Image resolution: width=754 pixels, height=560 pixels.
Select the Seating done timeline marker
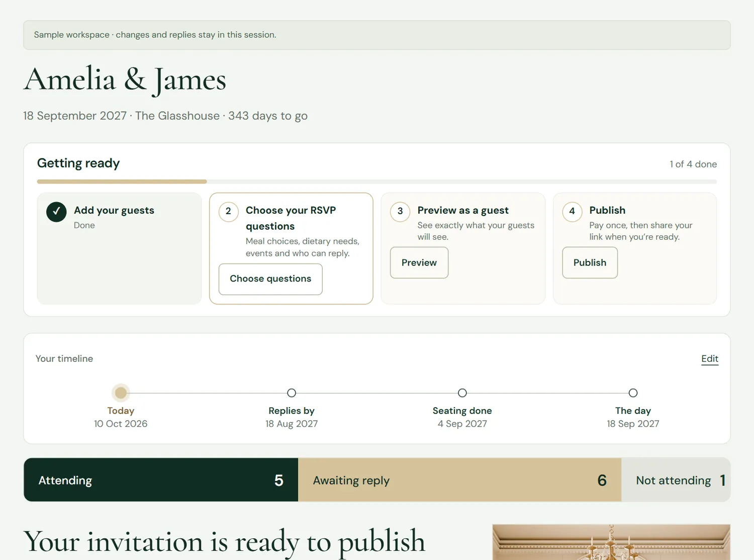point(462,393)
